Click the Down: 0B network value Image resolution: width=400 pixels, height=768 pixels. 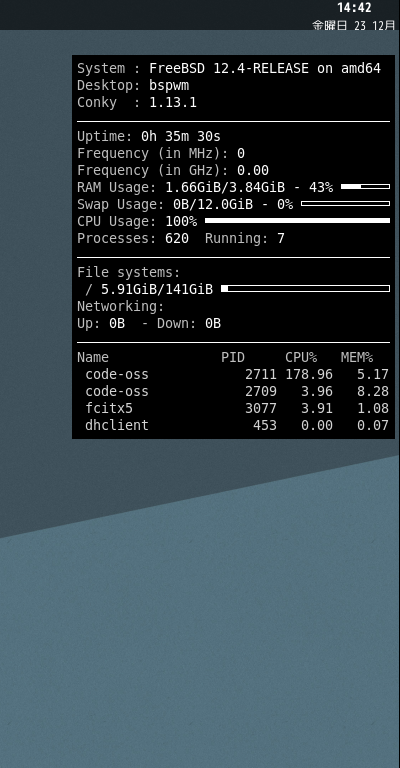click(x=188, y=324)
